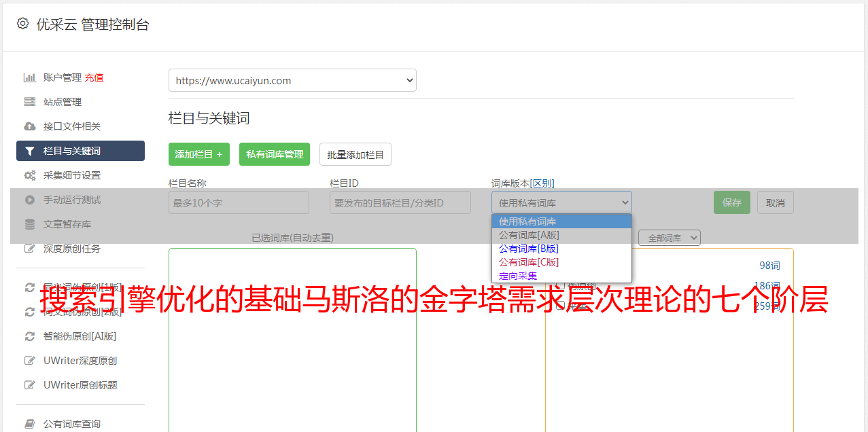Click refresh icon of 同义词伪原创[2版]
The width and height of the screenshot is (868, 432).
pos(29,312)
